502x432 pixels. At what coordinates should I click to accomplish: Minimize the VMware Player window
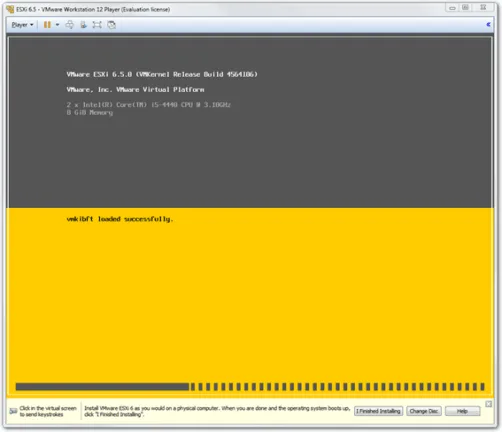tap(452, 8)
